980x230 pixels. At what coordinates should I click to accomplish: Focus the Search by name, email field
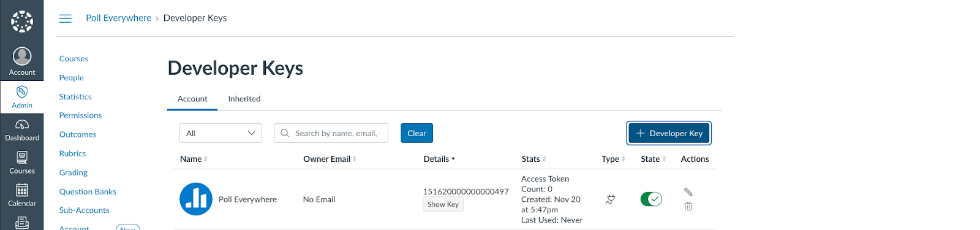click(331, 133)
